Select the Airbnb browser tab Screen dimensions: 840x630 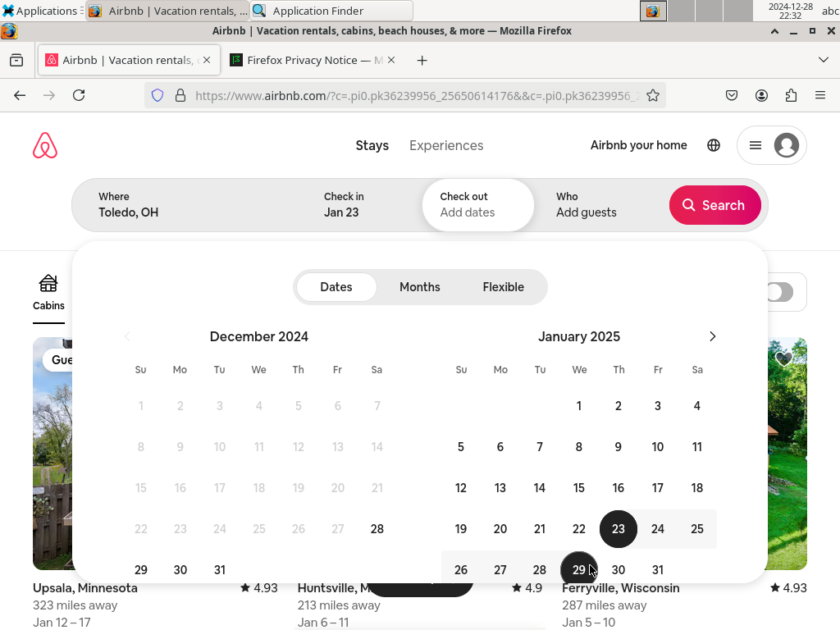pos(129,60)
